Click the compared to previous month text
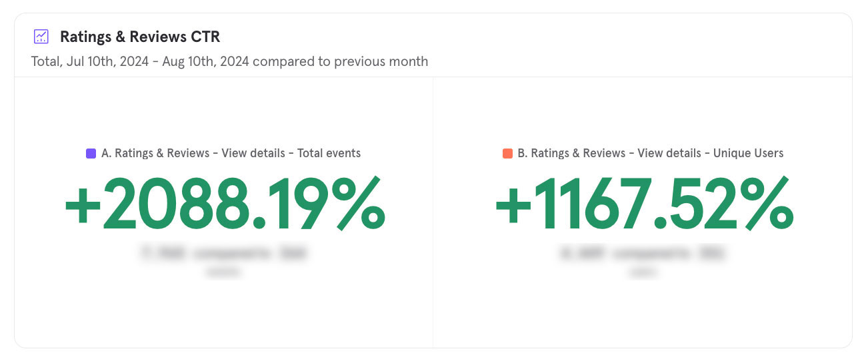868x361 pixels. pos(340,61)
